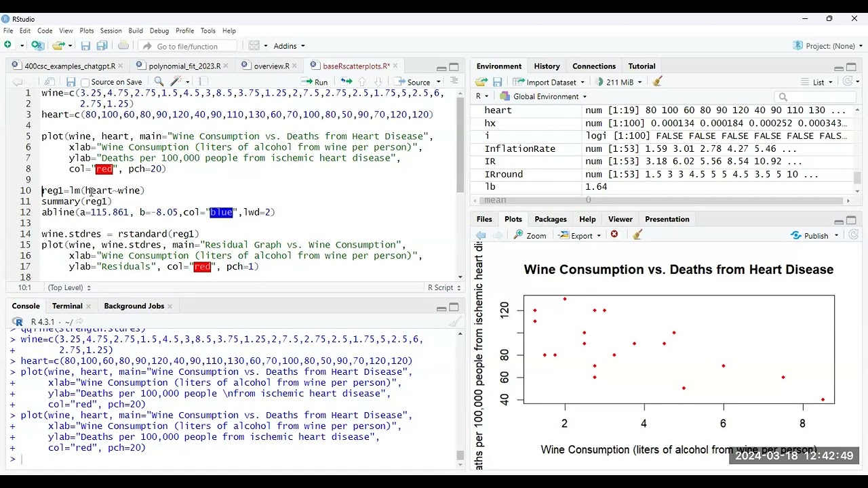Click the Source button

tap(413, 82)
